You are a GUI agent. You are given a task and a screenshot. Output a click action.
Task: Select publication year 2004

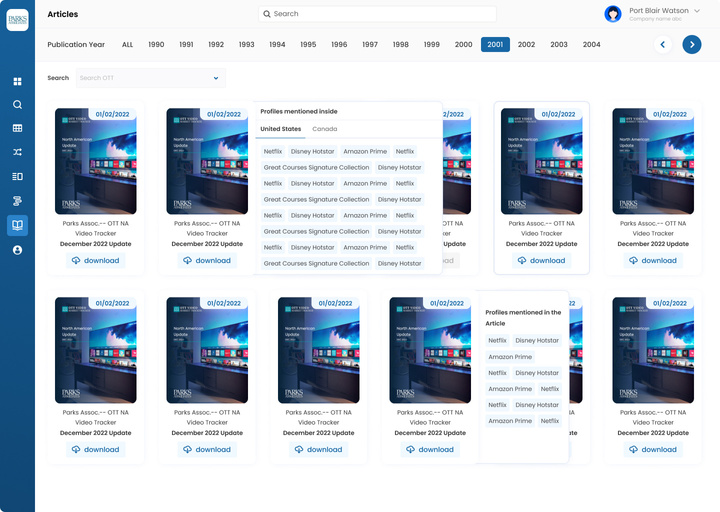[x=592, y=45]
